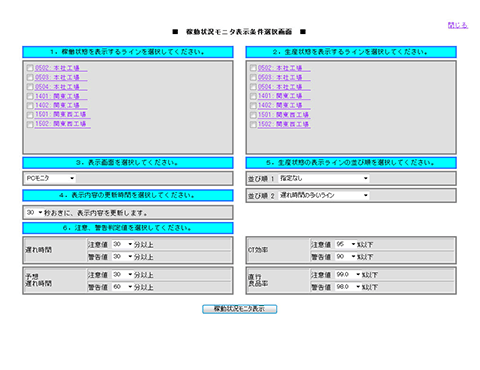The height and width of the screenshot is (370, 480).
Task: Open the 遅れ時間 注意値 dropdown
Action: point(122,244)
